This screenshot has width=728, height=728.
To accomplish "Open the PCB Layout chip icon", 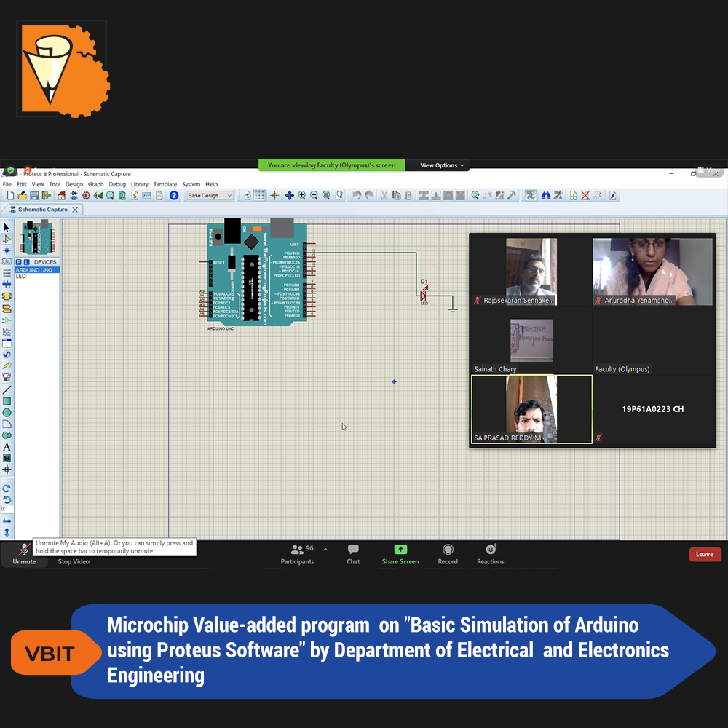I will [x=86, y=195].
